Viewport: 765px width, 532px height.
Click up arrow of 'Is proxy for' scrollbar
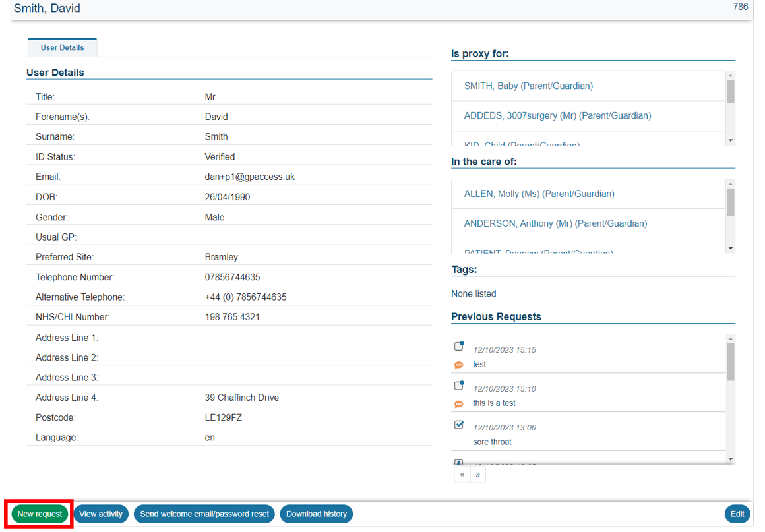pos(730,76)
